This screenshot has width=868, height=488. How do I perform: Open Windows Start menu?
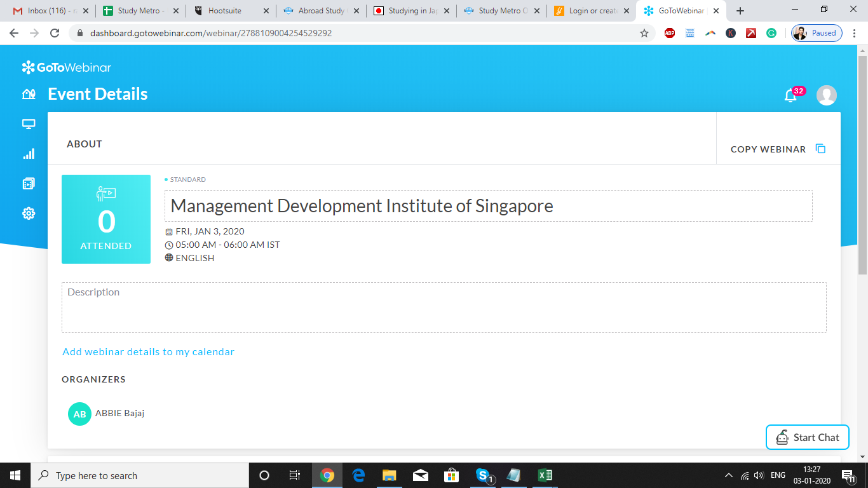tap(15, 475)
